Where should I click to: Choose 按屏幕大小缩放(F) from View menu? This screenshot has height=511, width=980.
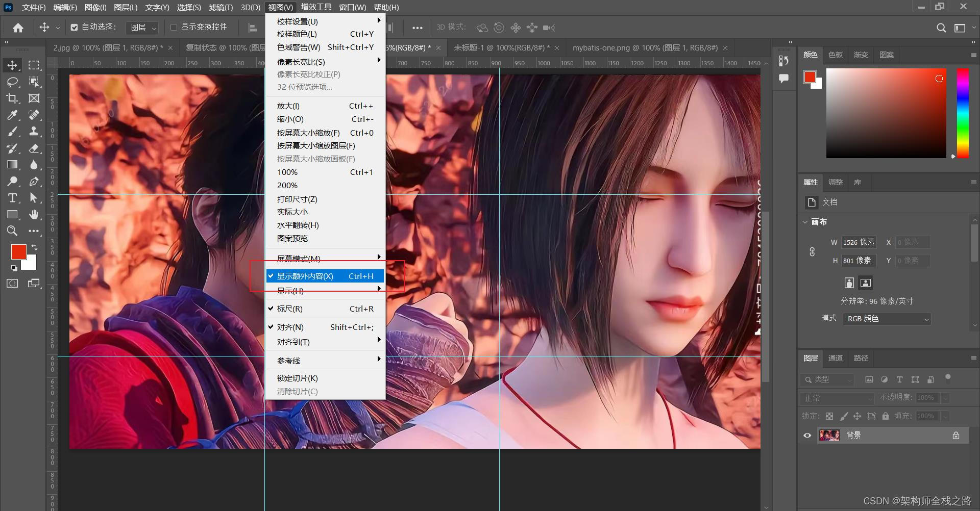click(325, 133)
